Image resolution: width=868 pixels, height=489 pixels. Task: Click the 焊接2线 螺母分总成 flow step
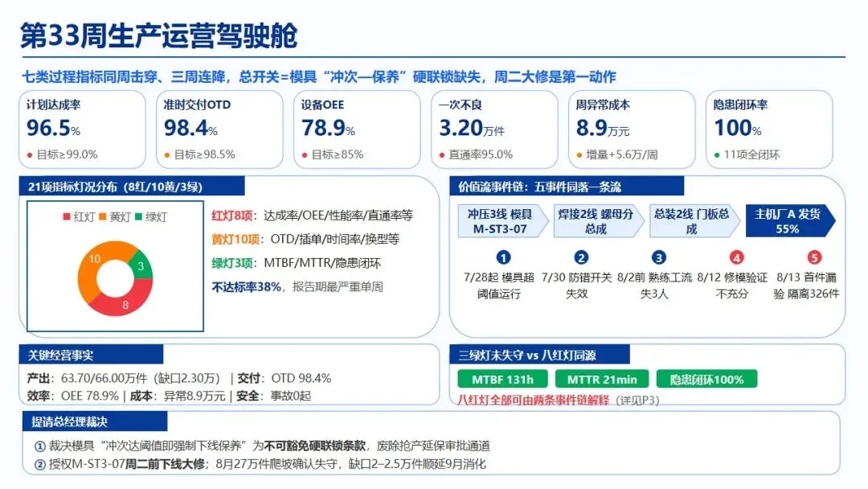pos(599,221)
